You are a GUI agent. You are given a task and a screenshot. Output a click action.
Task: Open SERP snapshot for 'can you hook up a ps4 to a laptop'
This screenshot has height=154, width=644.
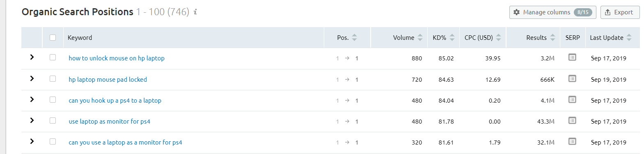coord(572,99)
